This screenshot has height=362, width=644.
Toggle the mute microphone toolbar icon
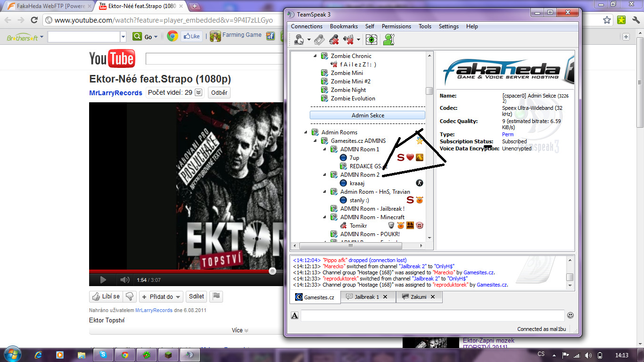[334, 40]
